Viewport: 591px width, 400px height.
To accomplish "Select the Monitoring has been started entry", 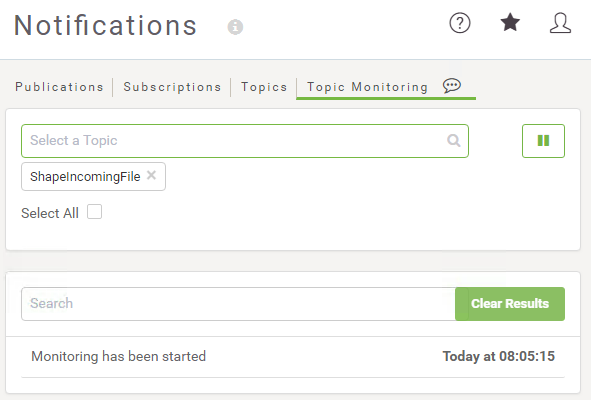I will tap(293, 356).
